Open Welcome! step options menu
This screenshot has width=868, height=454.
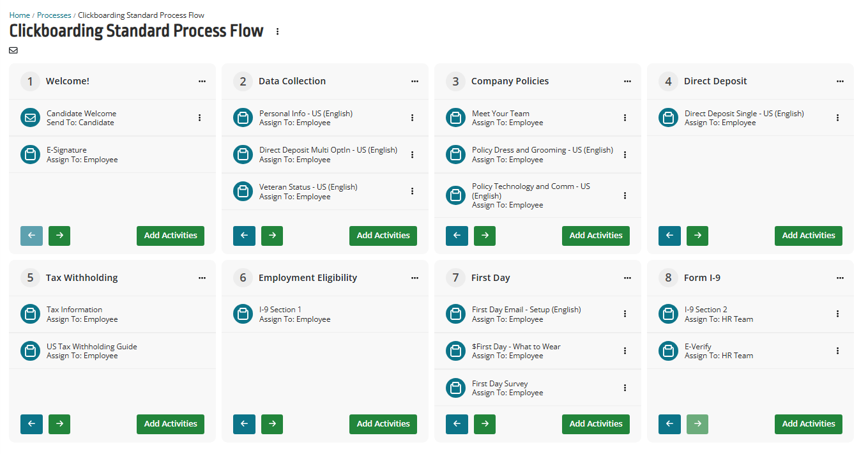(x=202, y=81)
